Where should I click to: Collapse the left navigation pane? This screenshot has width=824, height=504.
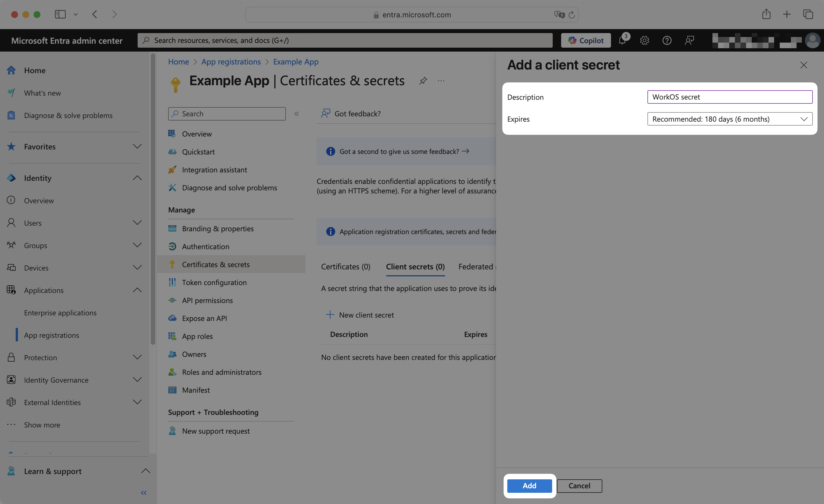143,492
